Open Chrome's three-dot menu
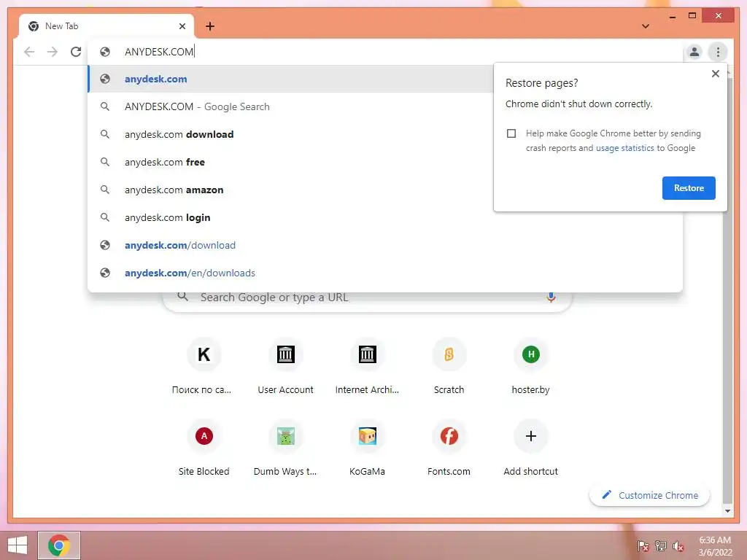The height and width of the screenshot is (560, 747). (x=718, y=52)
